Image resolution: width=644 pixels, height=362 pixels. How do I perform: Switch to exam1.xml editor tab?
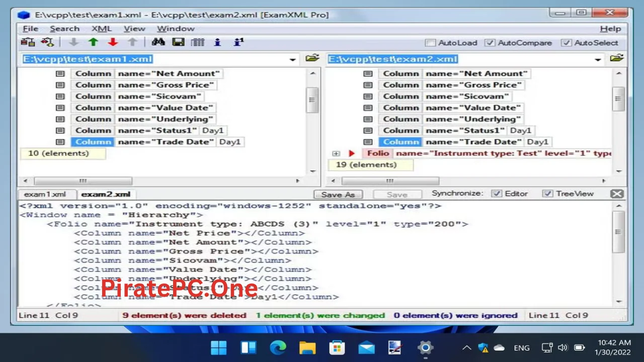point(45,194)
